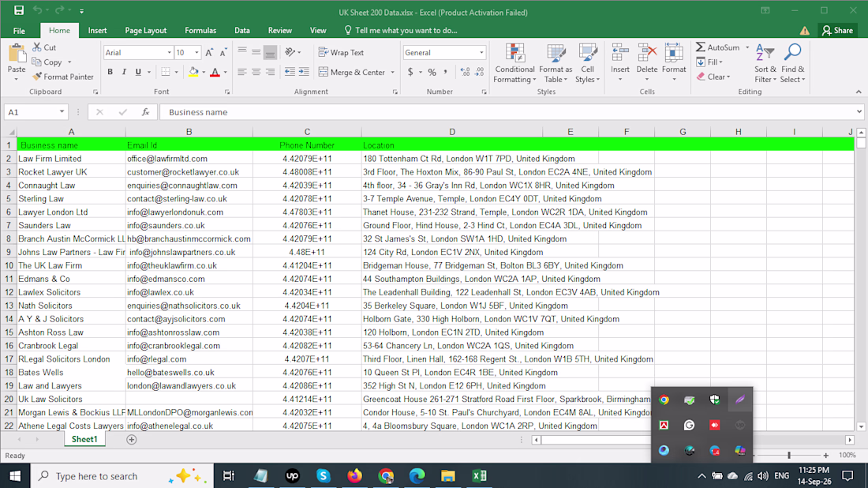Image resolution: width=868 pixels, height=488 pixels.
Task: Align text left
Action: [242, 72]
